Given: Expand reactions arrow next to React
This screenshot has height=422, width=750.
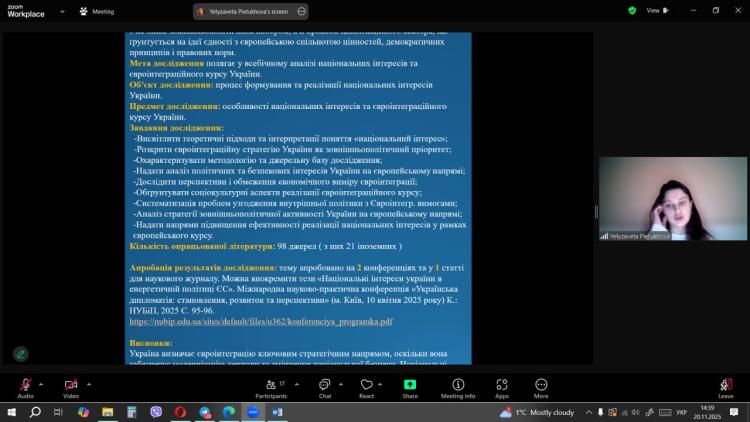Looking at the screenshot, I should 380,384.
